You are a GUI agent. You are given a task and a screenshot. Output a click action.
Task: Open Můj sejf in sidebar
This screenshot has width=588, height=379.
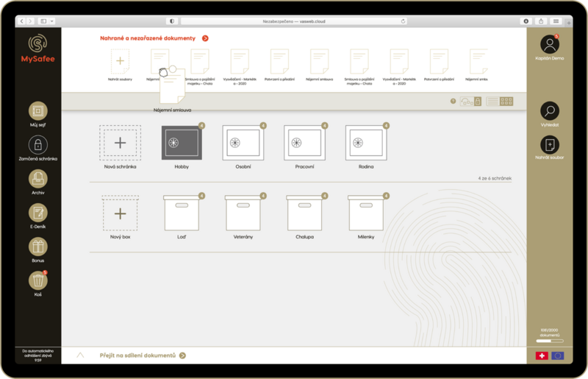pyautogui.click(x=38, y=111)
